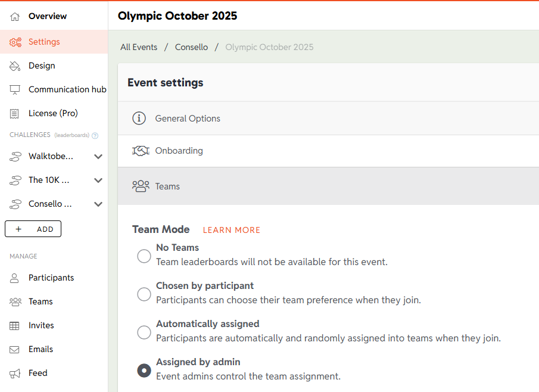
Task: Expand the Consello challenge chevron
Action: pos(98,204)
